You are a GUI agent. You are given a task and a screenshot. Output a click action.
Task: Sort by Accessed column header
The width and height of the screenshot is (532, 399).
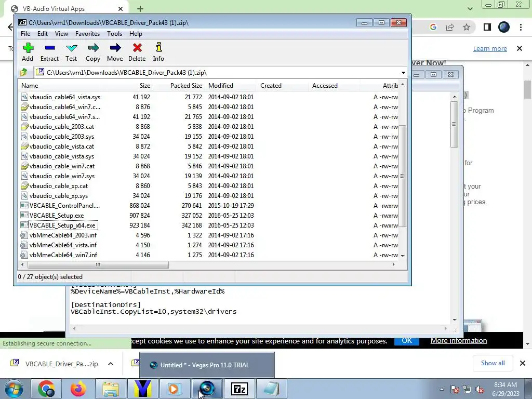click(335, 86)
